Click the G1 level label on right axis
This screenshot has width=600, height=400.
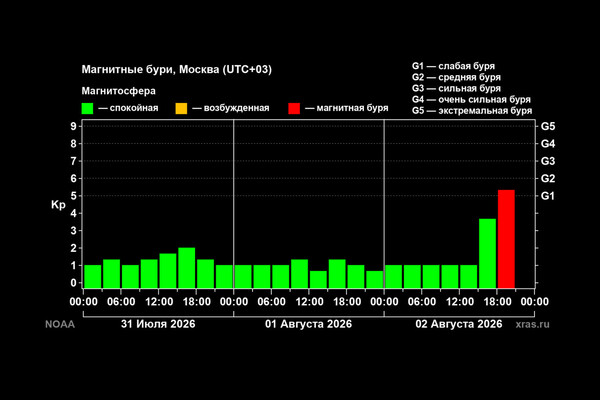click(x=548, y=196)
